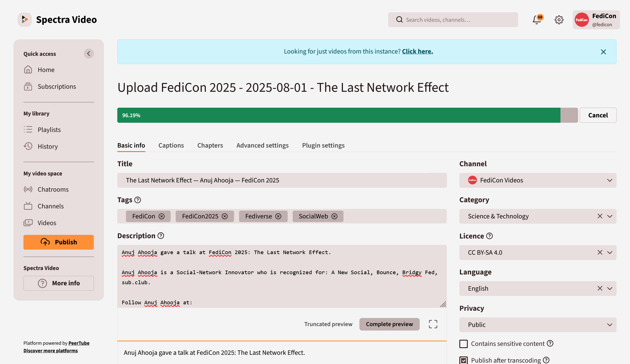Show help for Description
Screen dimensions: 630x364
(x=161, y=236)
